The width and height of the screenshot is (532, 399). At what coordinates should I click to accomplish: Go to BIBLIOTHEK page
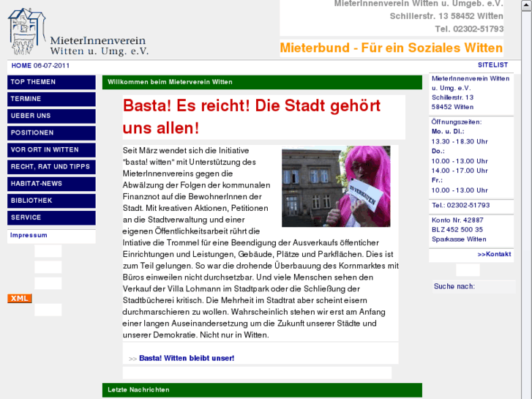point(51,201)
